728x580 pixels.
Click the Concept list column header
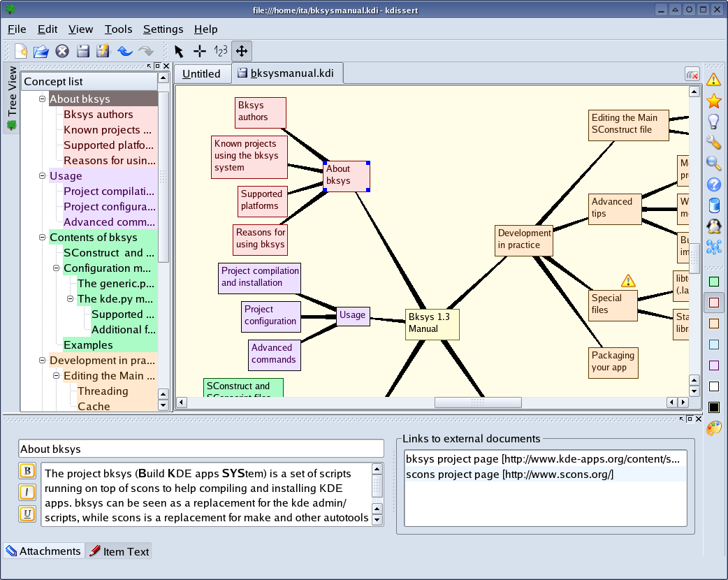click(89, 82)
